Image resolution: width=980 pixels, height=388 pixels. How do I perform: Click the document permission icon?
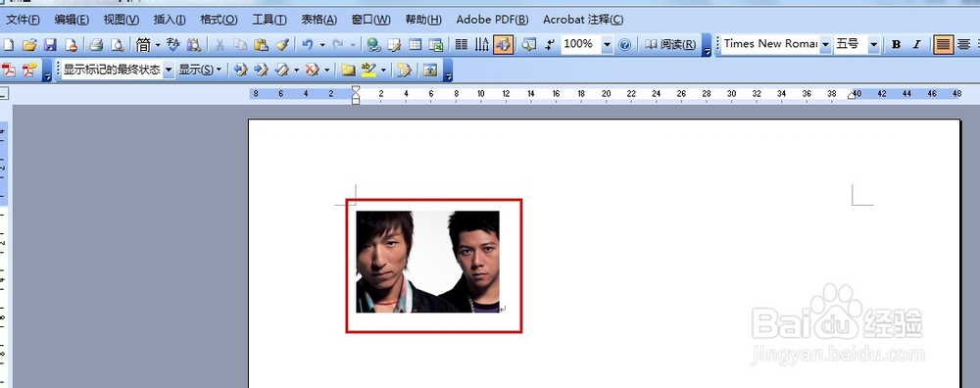(72, 45)
